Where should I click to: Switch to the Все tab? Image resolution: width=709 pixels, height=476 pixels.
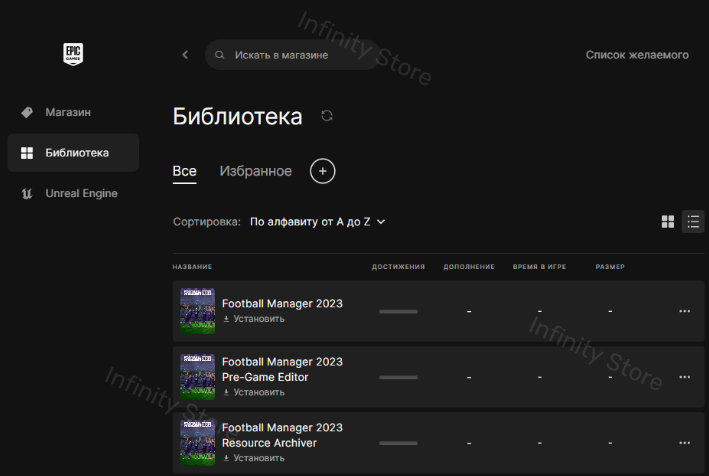tap(184, 171)
